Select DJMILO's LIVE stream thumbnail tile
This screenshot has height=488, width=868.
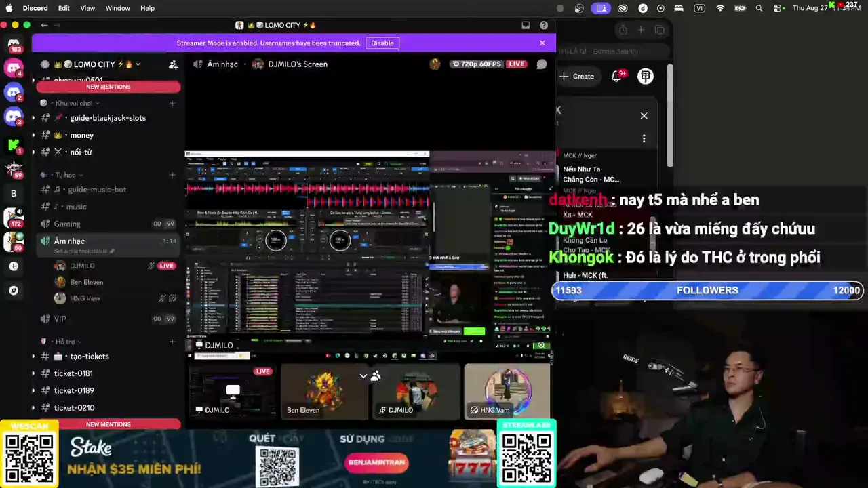pos(233,391)
